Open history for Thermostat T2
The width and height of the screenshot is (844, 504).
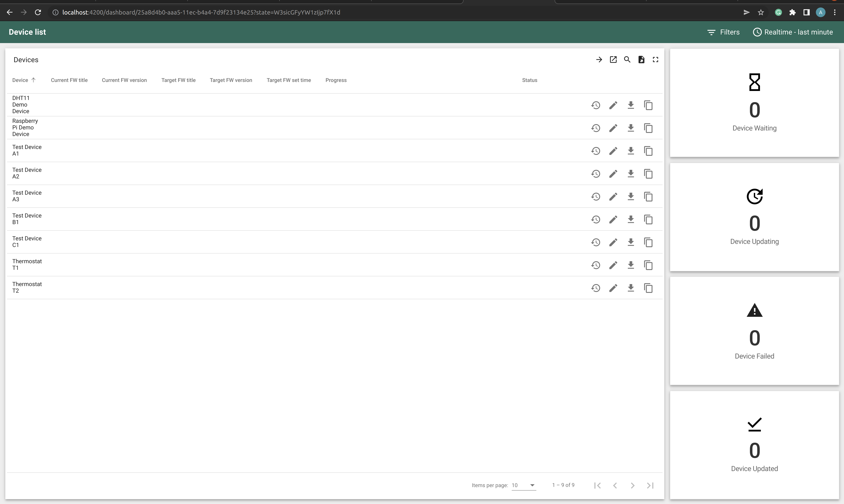[596, 288]
